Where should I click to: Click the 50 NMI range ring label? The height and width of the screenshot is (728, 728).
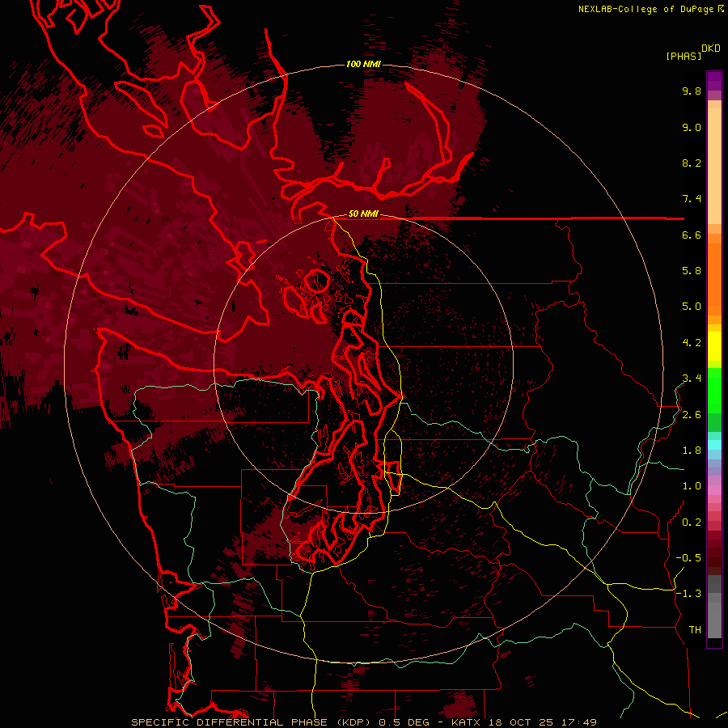point(363,214)
